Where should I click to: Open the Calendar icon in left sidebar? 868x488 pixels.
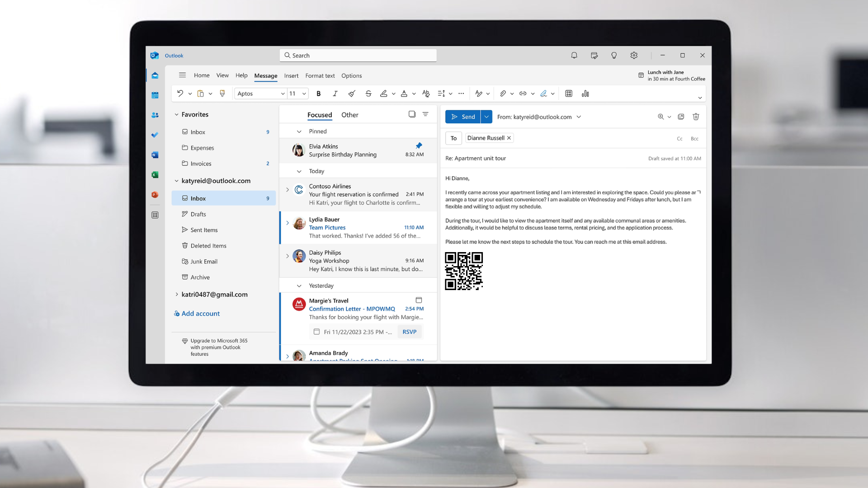pyautogui.click(x=155, y=95)
